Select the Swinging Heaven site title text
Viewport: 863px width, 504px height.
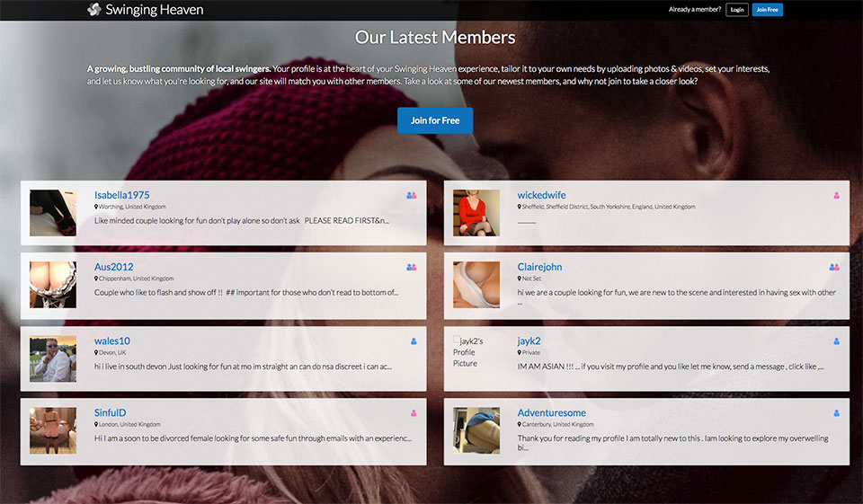coord(154,10)
